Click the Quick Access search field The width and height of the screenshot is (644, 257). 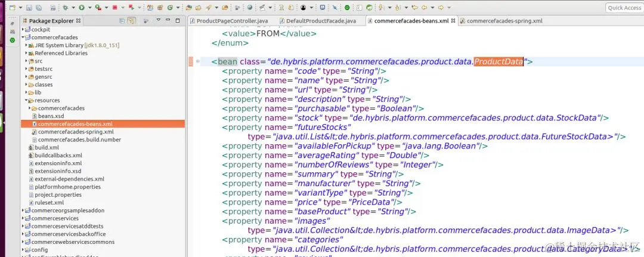pyautogui.click(x=624, y=7)
